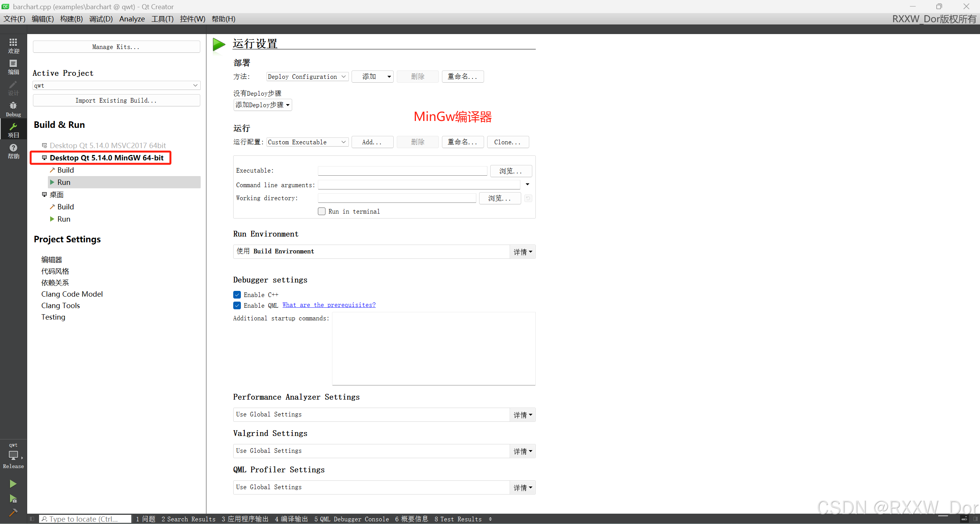Uncheck Enable C++ debugger

[x=237, y=295]
